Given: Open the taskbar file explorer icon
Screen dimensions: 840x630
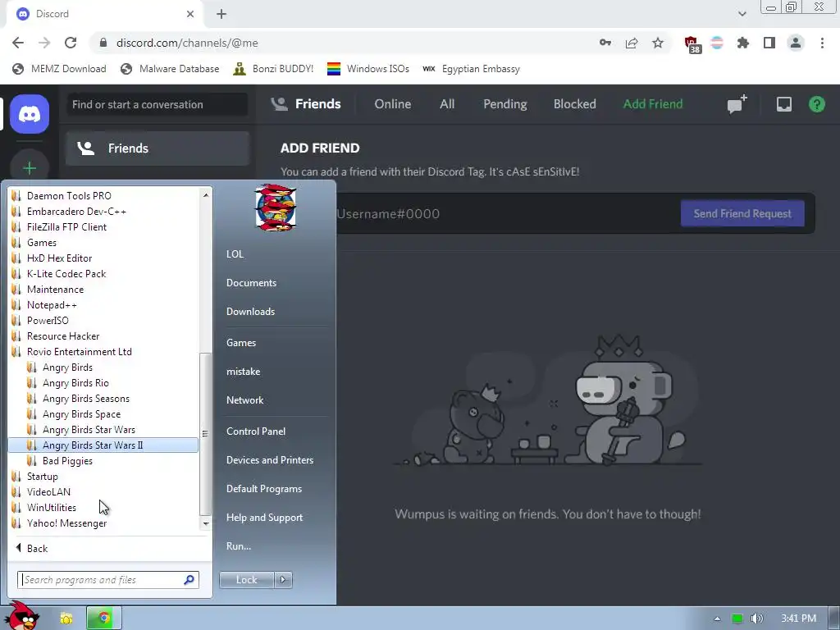Looking at the screenshot, I should click(x=66, y=619).
